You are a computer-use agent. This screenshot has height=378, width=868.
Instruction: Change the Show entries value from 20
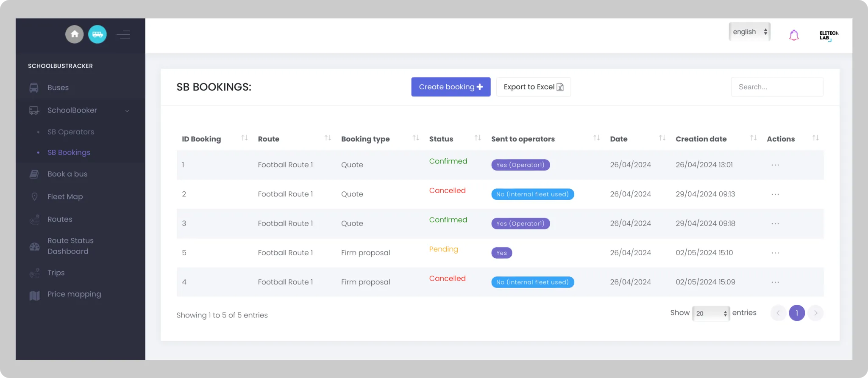coord(711,313)
